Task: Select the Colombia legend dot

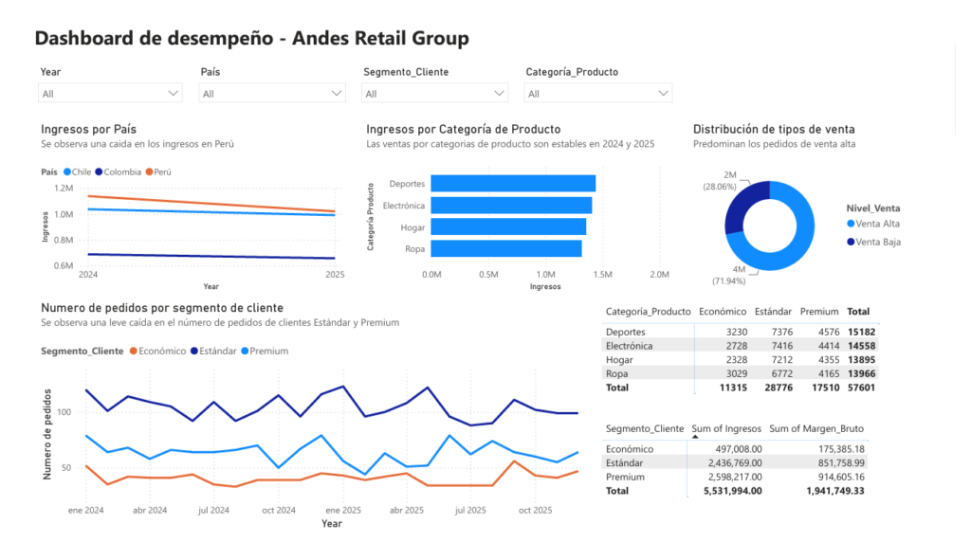Action: 99,172
